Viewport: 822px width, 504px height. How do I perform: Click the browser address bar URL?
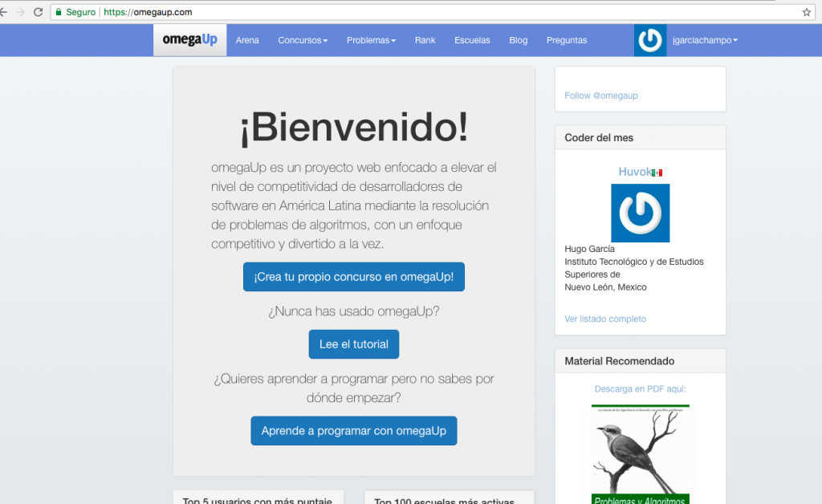(147, 12)
